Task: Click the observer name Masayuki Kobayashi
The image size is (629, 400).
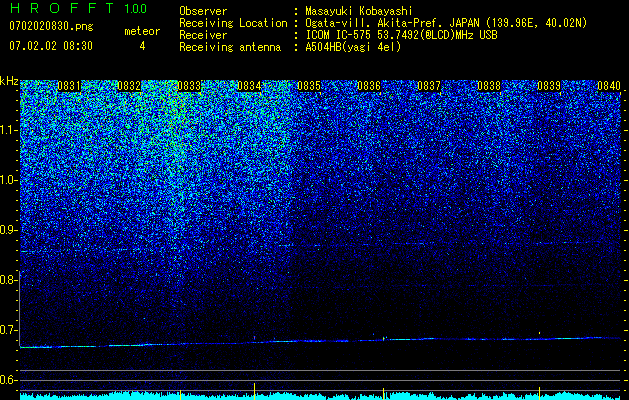Action: 359,11
